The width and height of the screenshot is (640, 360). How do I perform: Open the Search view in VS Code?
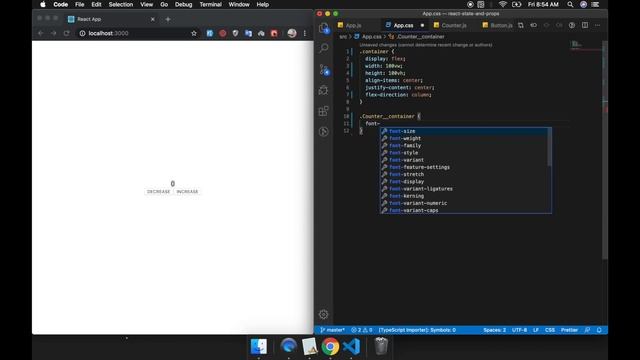tap(324, 48)
